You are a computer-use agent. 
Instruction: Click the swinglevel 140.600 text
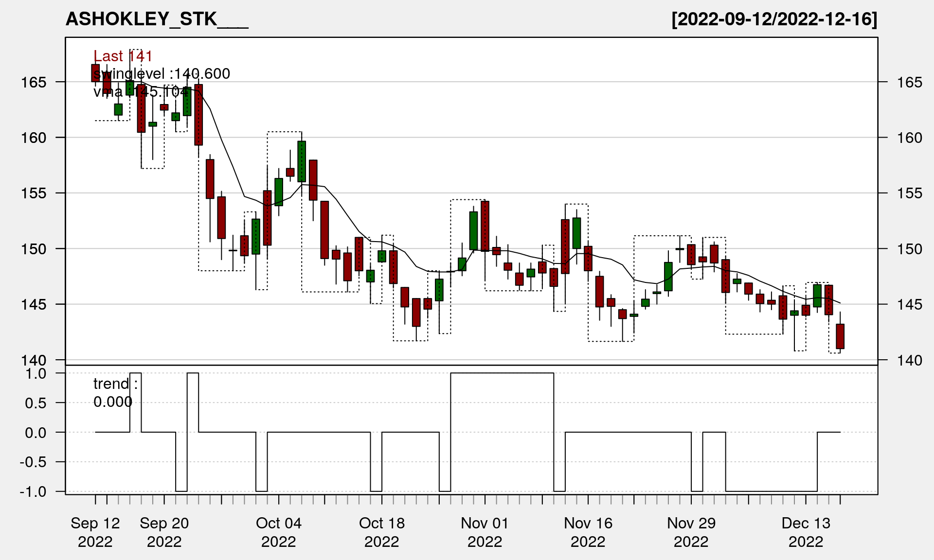coord(162,74)
